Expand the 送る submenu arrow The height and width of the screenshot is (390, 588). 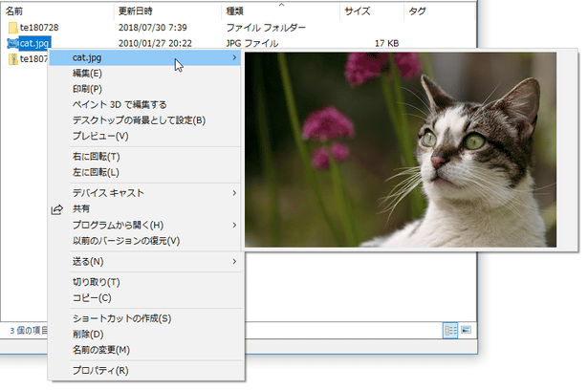234,261
